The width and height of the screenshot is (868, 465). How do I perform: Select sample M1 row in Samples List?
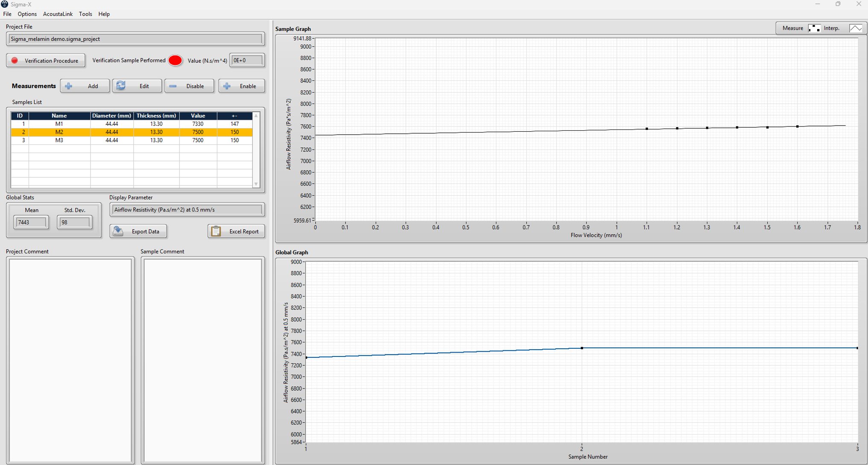tap(132, 124)
